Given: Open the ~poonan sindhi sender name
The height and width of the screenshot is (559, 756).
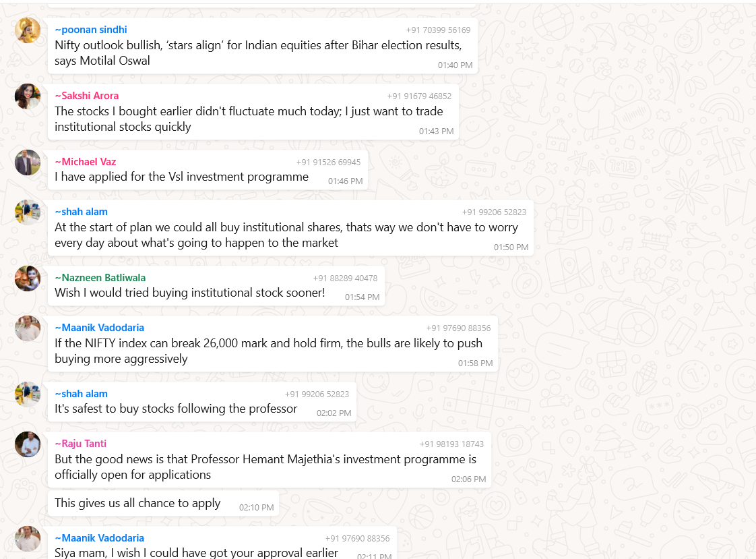Looking at the screenshot, I should point(91,30).
